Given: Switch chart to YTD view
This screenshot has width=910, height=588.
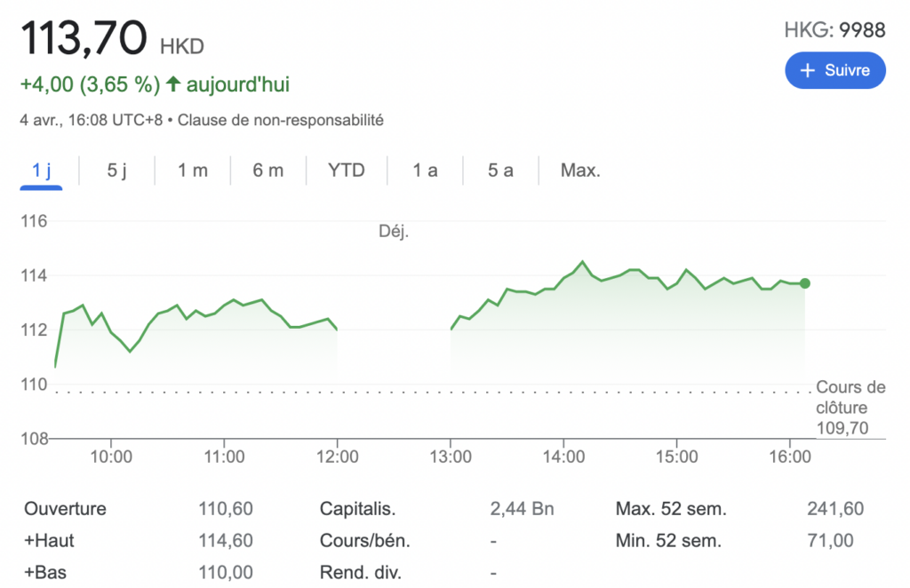Looking at the screenshot, I should (x=346, y=170).
